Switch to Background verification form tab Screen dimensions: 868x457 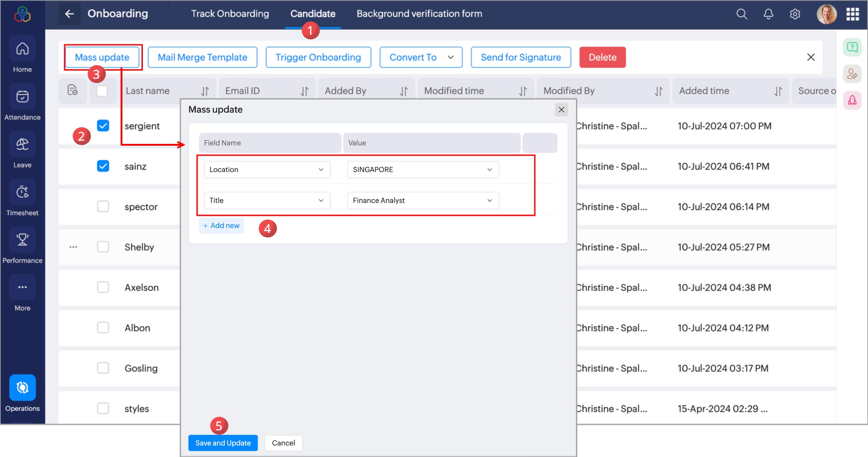pyautogui.click(x=420, y=14)
